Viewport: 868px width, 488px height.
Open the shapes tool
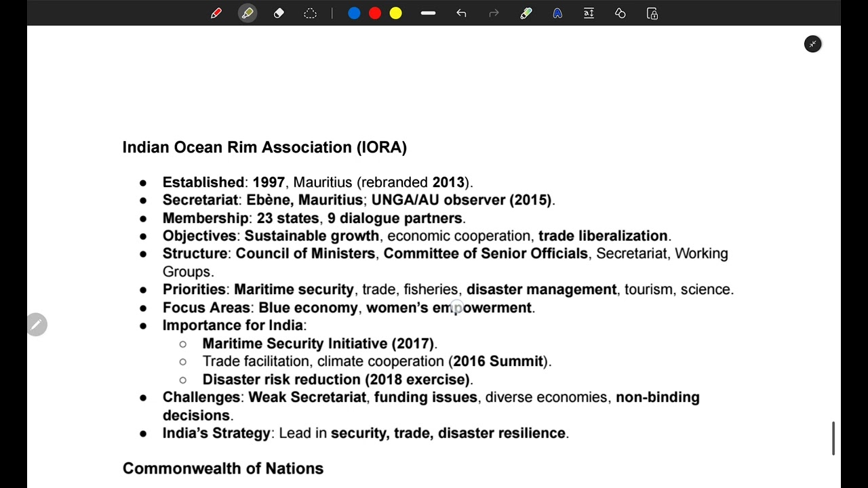(620, 13)
